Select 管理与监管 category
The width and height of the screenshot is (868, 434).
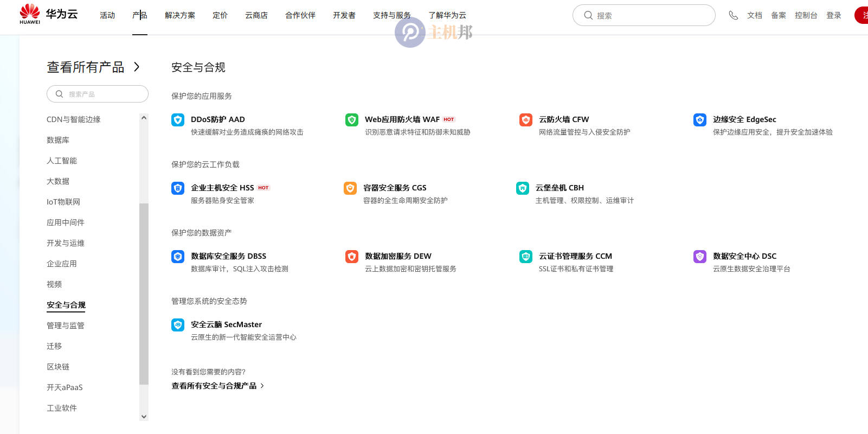tap(66, 325)
